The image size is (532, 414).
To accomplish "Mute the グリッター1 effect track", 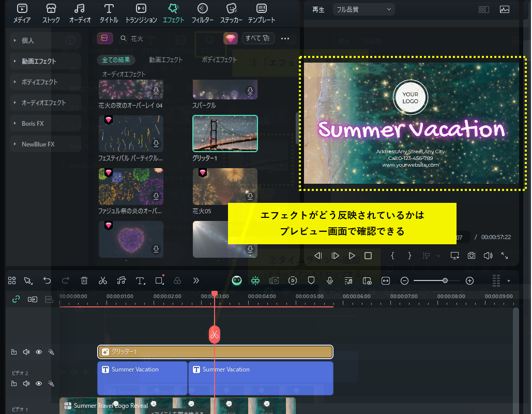I will pos(26,352).
